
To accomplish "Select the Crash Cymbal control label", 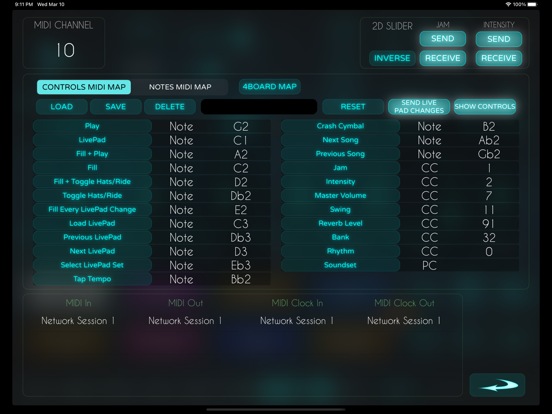I will [340, 126].
